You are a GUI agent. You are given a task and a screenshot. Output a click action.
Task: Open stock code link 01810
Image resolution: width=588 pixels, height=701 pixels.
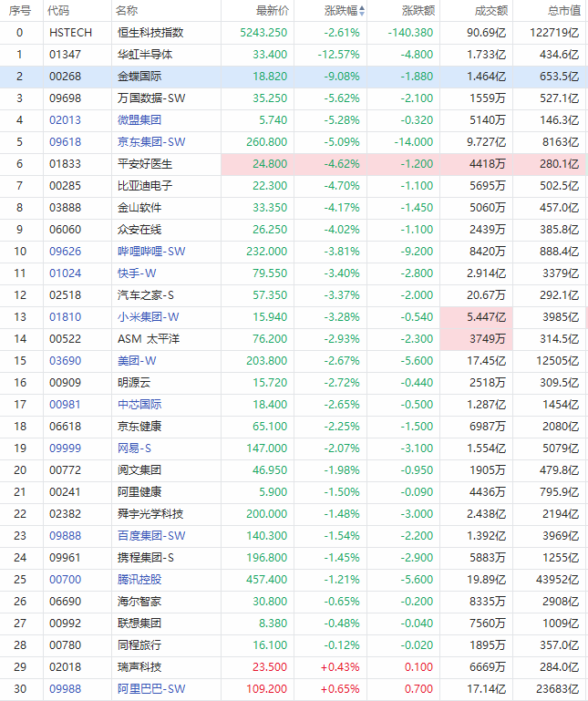tap(65, 317)
